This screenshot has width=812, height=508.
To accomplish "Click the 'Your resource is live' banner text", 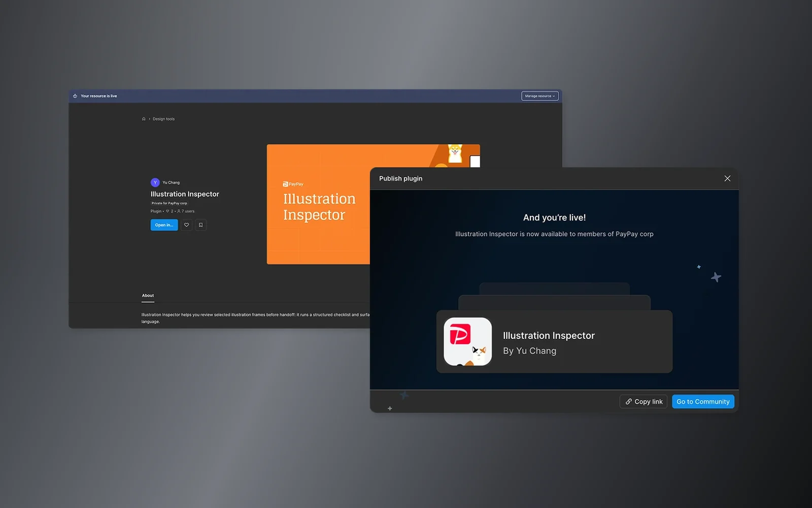I will [x=99, y=96].
